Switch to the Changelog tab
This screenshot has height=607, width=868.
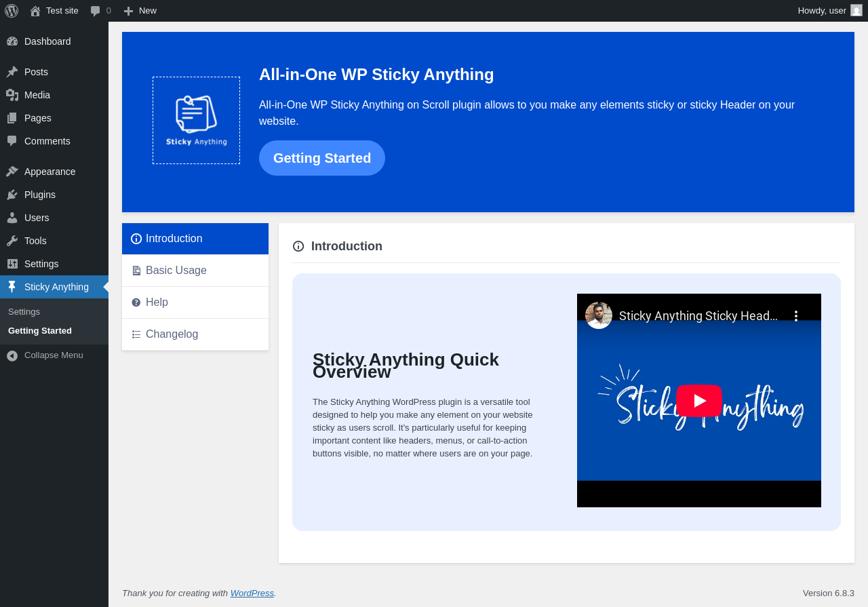point(195,334)
